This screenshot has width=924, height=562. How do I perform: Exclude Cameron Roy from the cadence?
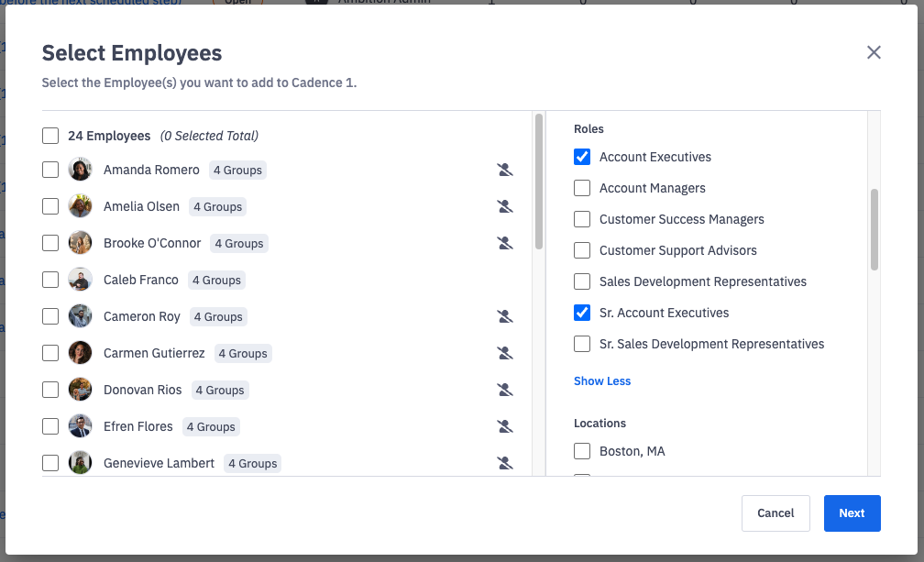pos(505,316)
